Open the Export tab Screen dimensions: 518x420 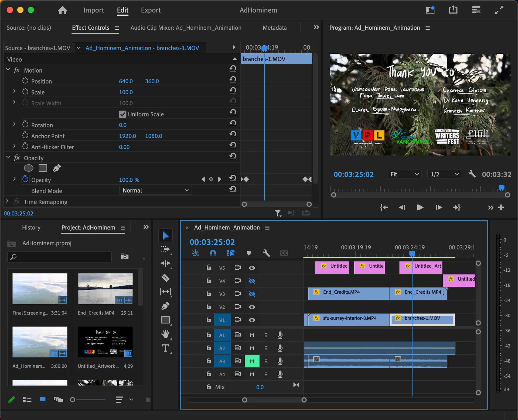(151, 10)
